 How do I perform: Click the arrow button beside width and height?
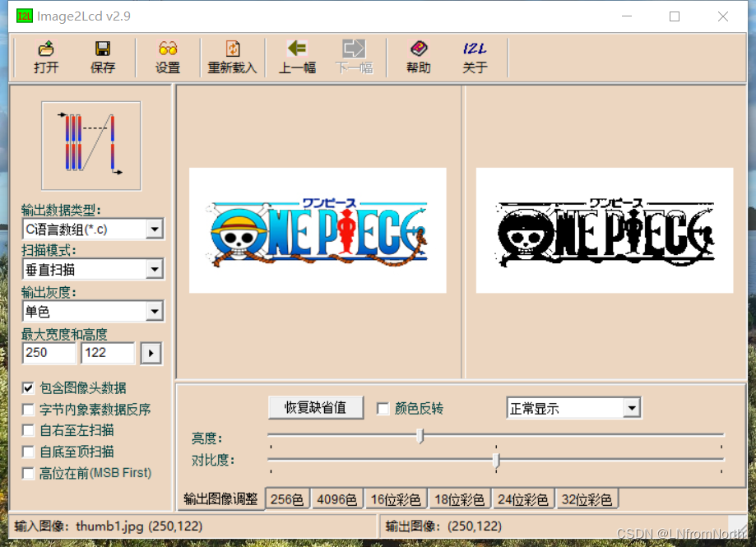pos(151,353)
